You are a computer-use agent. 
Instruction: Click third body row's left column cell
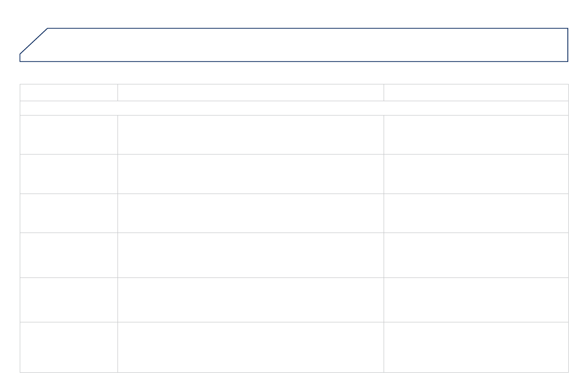point(69,213)
